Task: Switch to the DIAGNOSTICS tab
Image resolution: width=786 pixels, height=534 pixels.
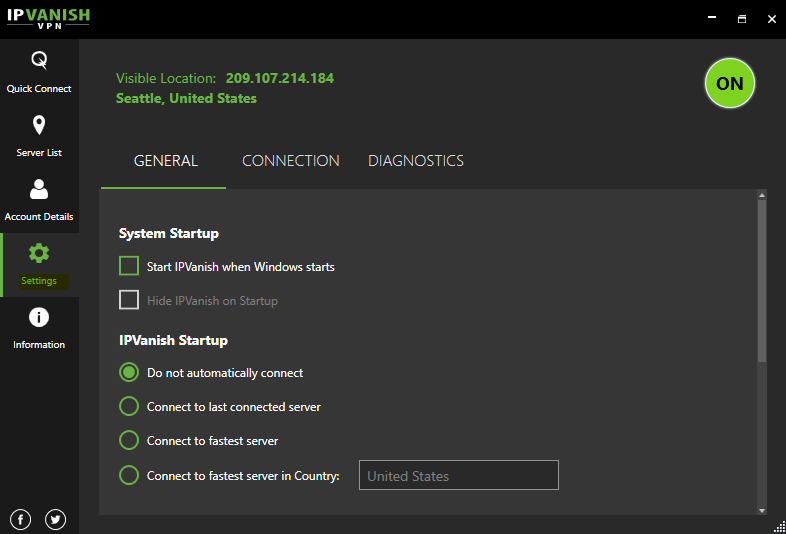Action: pyautogui.click(x=416, y=161)
